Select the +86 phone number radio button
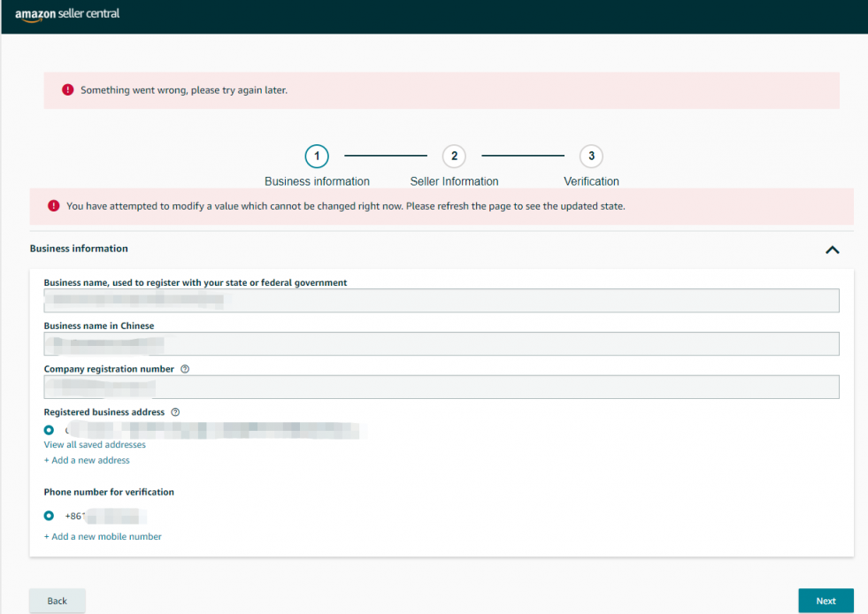This screenshot has width=868, height=614. pyautogui.click(x=50, y=516)
